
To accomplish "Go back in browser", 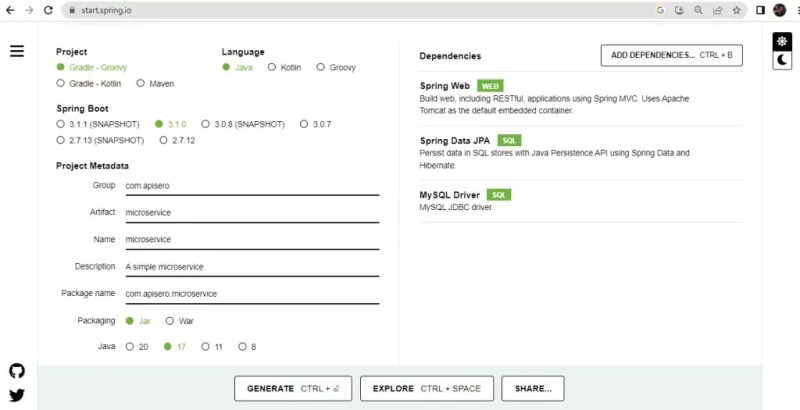I will pyautogui.click(x=10, y=10).
